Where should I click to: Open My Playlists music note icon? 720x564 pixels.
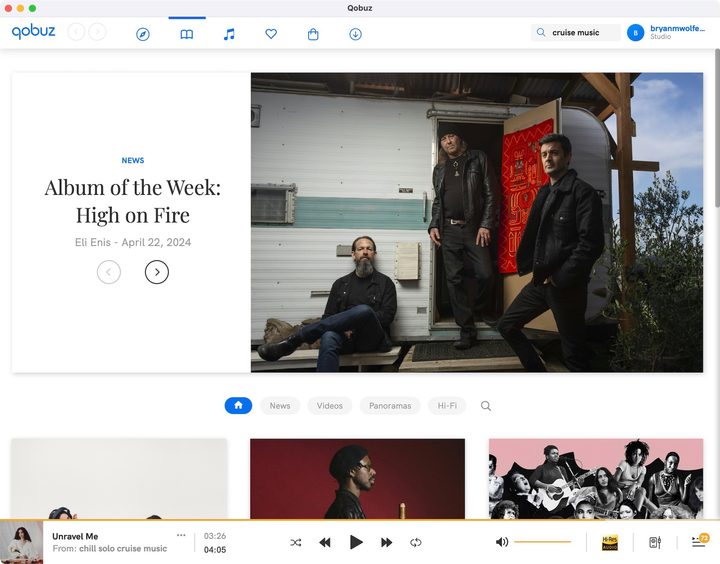pyautogui.click(x=229, y=34)
